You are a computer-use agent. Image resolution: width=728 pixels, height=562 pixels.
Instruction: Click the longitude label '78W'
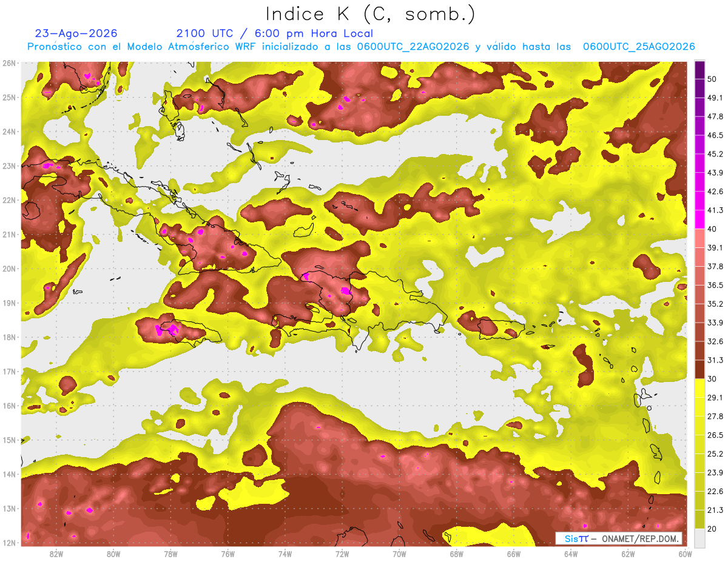pyautogui.click(x=170, y=554)
